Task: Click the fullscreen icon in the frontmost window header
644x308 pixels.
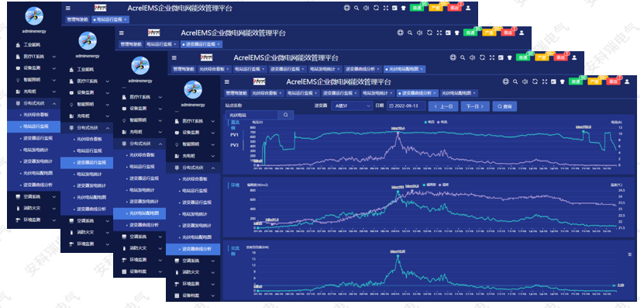Action: point(544,81)
